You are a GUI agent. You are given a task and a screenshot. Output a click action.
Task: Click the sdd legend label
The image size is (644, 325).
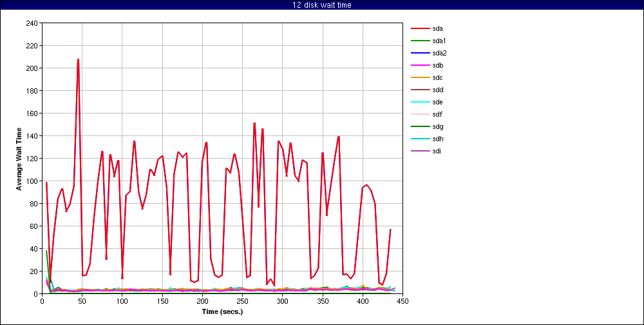(x=437, y=90)
